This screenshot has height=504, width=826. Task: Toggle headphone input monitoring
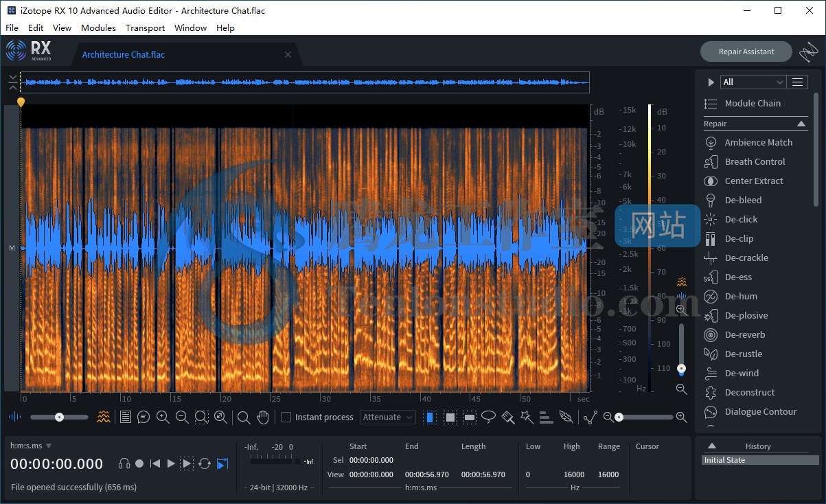(124, 463)
